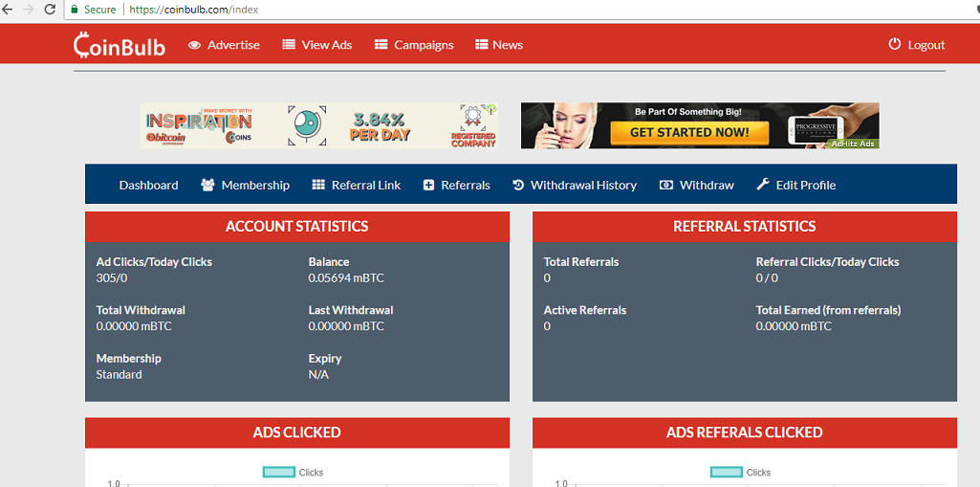Click the money icon beside Withdraw
Screen dimensions: 980x487
(x=666, y=185)
